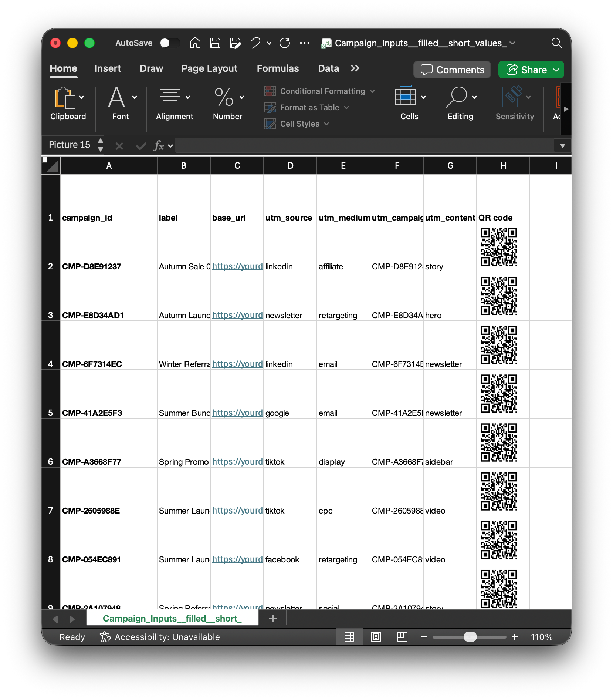Click the Home icon in title bar
The image size is (613, 700).
point(195,43)
